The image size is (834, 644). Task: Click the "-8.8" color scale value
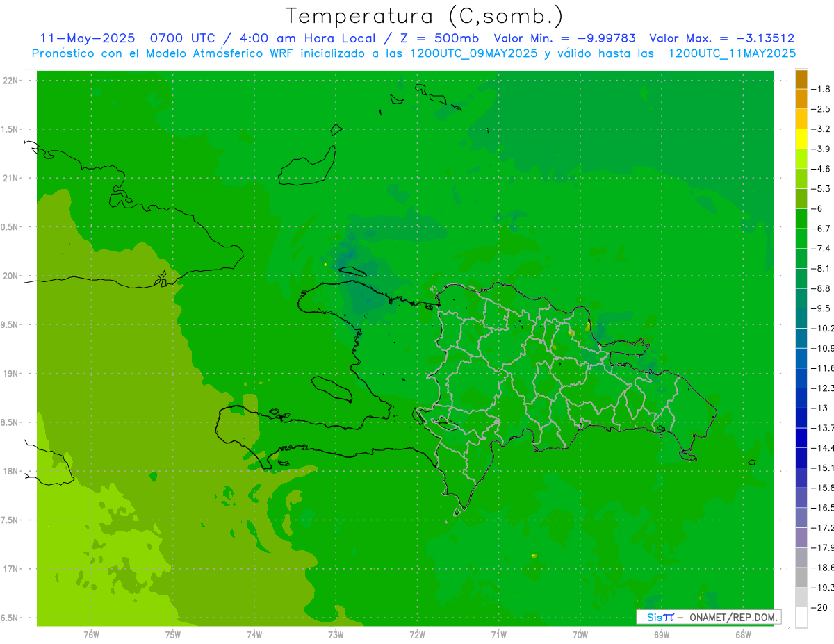point(821,288)
